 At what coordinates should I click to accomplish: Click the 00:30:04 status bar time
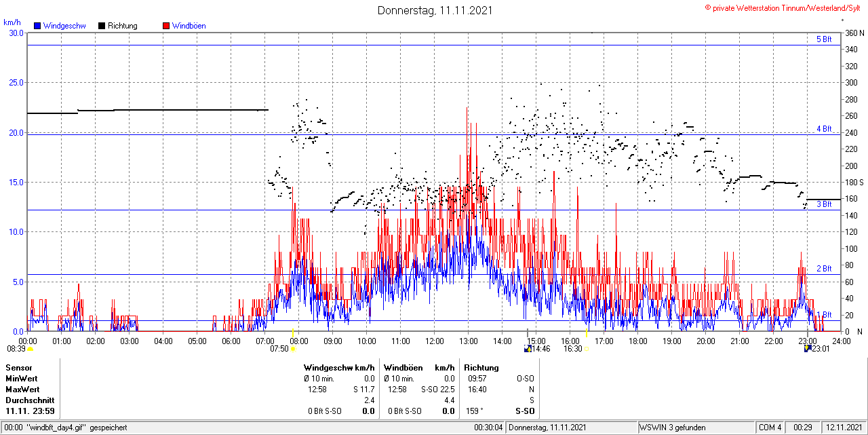488,428
